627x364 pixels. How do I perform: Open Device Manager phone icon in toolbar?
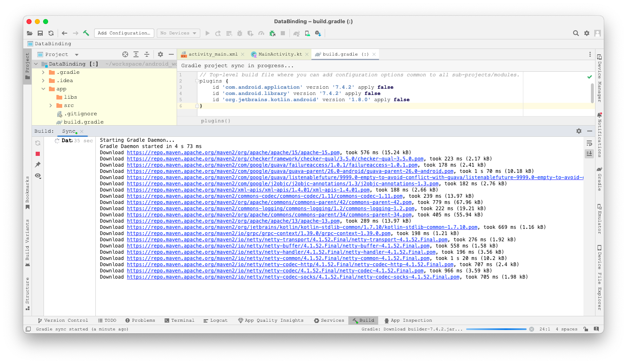point(307,33)
